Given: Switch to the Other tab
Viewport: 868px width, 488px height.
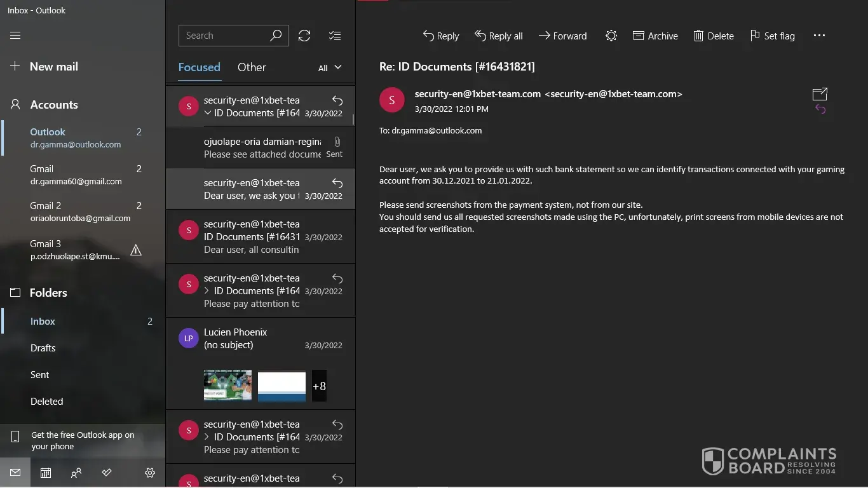Looking at the screenshot, I should (252, 67).
